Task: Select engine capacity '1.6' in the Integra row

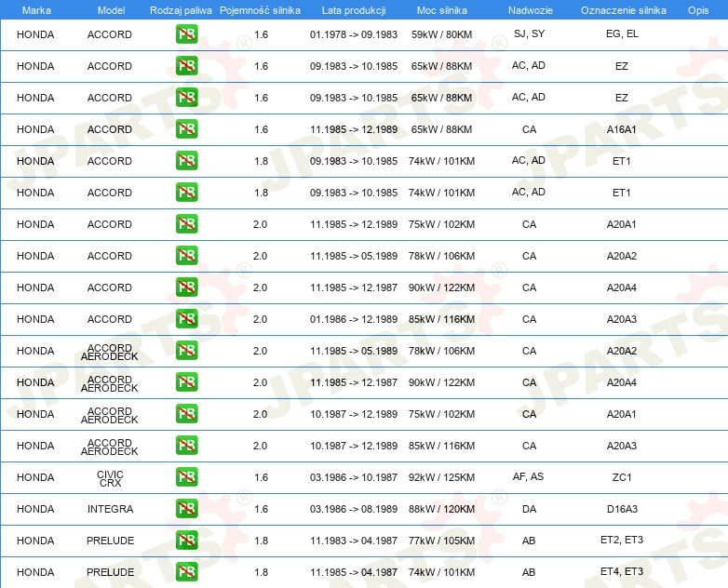Action: [261, 509]
